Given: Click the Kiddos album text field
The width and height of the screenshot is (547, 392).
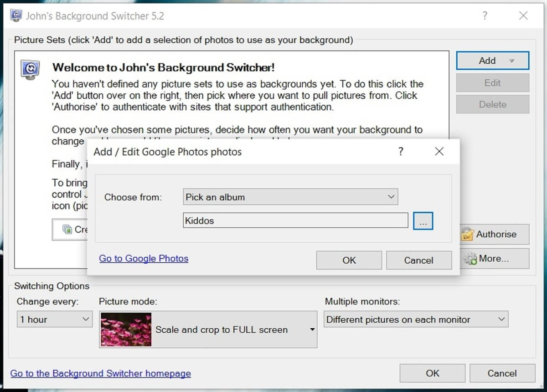Looking at the screenshot, I should 295,221.
